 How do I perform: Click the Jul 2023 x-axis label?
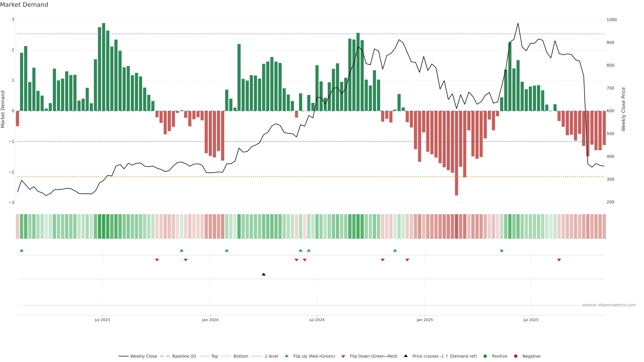click(102, 320)
